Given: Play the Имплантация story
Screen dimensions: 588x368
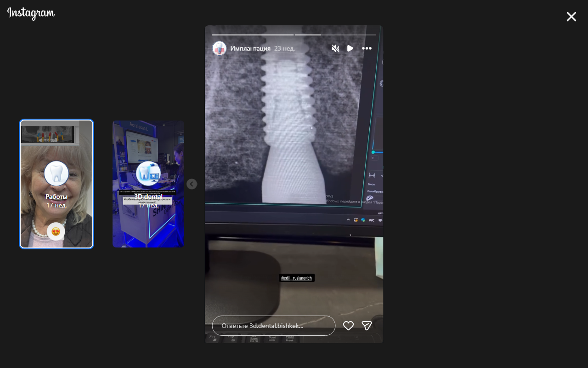Looking at the screenshot, I should click(351, 48).
